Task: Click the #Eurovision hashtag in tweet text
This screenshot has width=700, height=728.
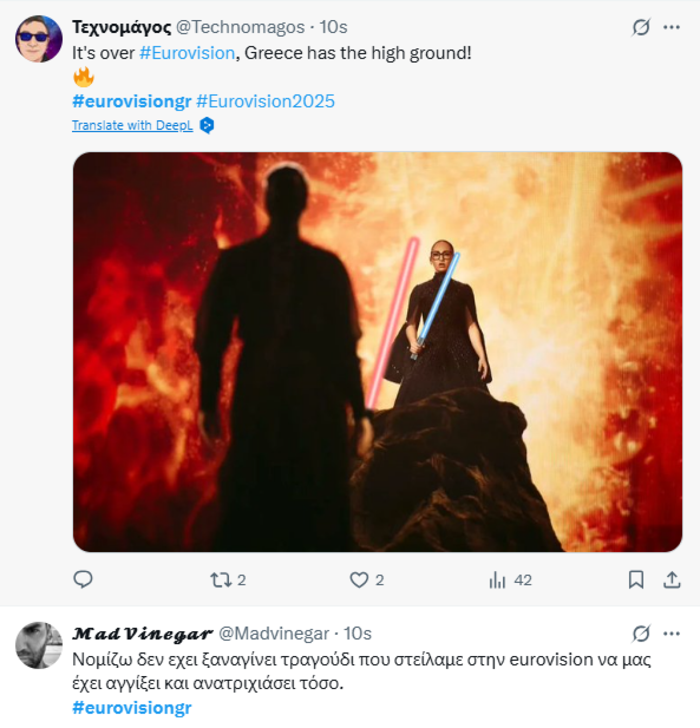Action: tap(187, 53)
